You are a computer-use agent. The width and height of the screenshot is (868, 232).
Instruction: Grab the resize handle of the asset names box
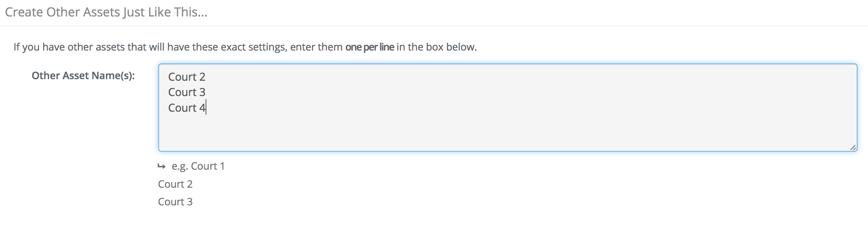pyautogui.click(x=853, y=147)
